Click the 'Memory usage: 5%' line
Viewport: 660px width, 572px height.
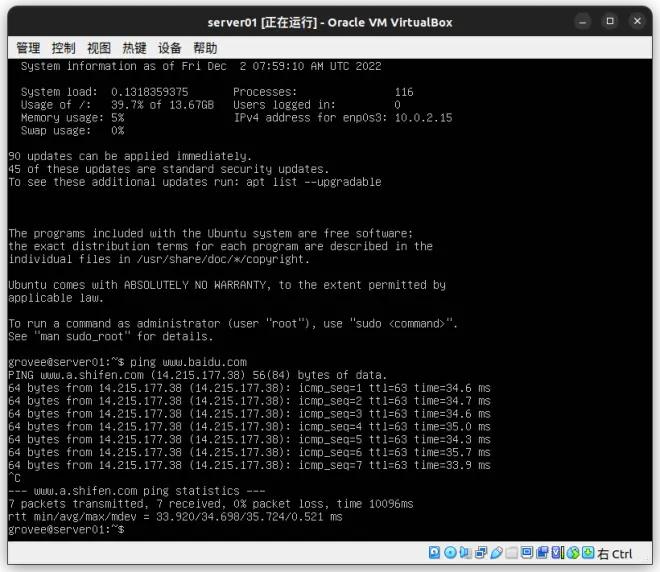pos(72,117)
